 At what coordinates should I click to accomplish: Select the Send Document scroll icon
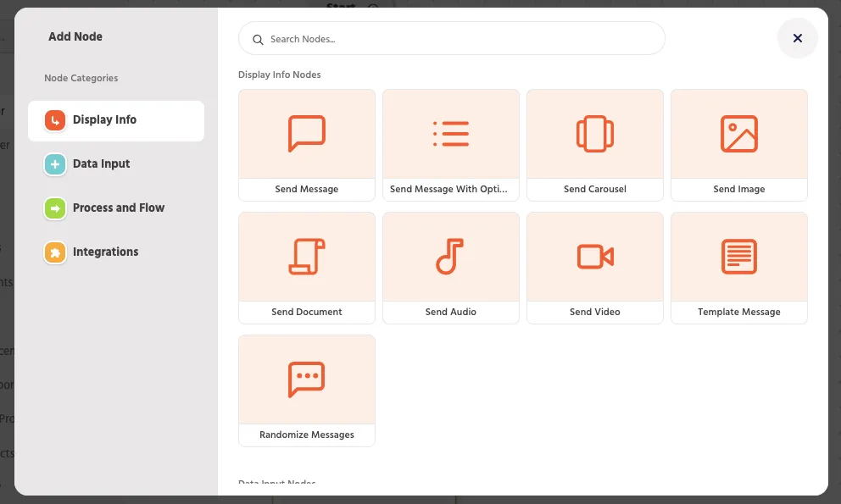coord(307,257)
